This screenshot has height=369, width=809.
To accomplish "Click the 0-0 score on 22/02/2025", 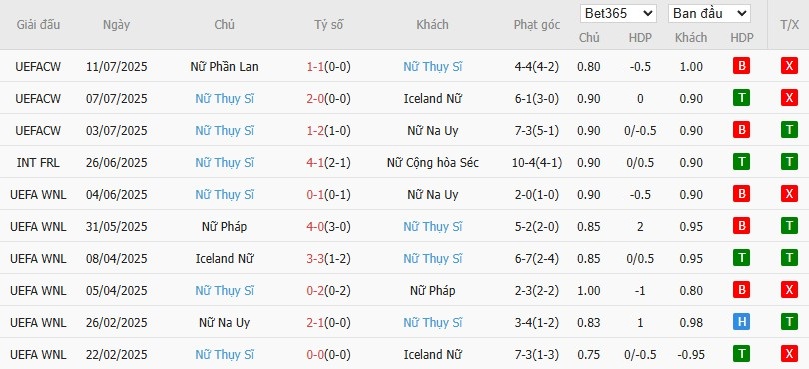I will coord(315,355).
